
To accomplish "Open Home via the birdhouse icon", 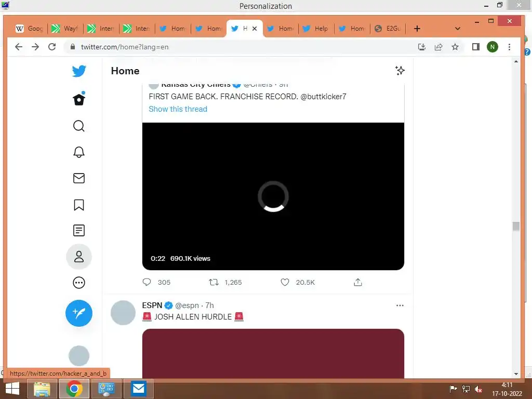I will pyautogui.click(x=79, y=99).
